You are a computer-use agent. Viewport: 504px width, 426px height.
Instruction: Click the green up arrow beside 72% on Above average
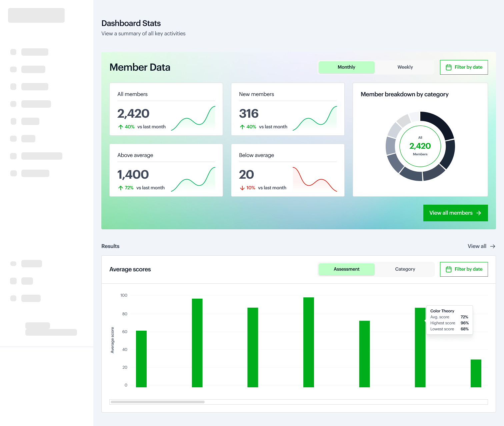(x=121, y=188)
